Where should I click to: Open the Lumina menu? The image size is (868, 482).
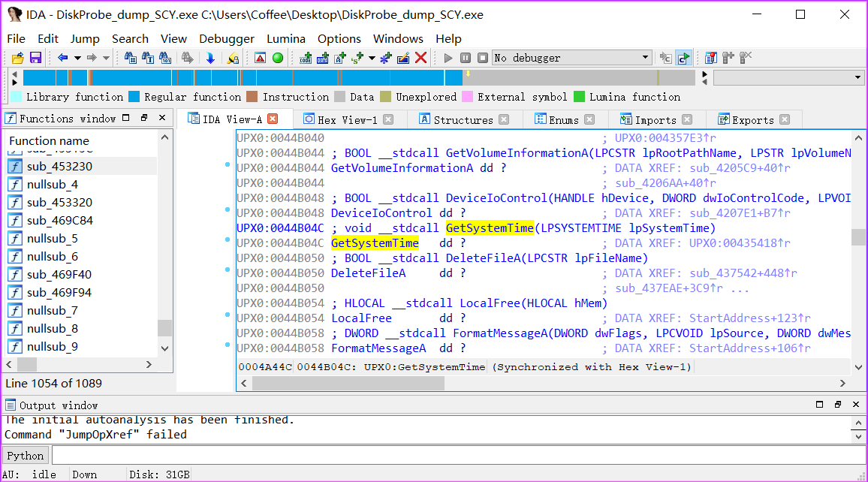coord(285,39)
